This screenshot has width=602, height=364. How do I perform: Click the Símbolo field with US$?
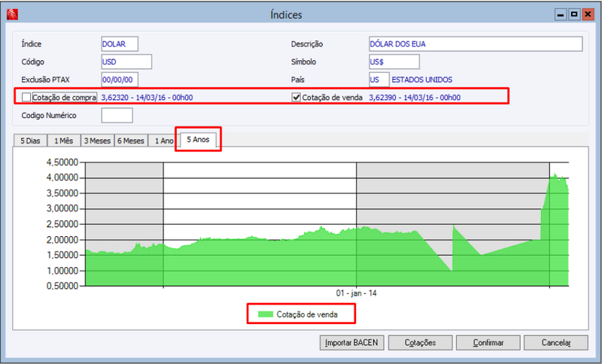(x=394, y=62)
